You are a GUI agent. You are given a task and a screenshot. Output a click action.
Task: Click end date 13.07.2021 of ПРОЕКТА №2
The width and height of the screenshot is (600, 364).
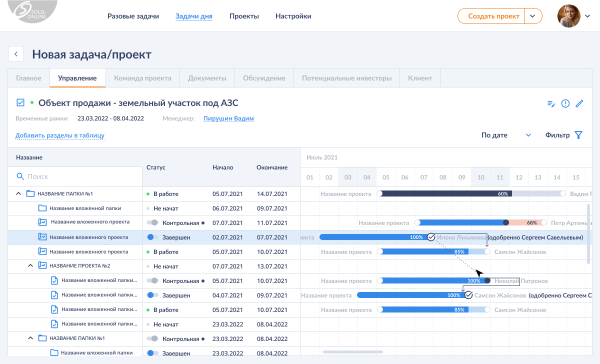click(272, 266)
